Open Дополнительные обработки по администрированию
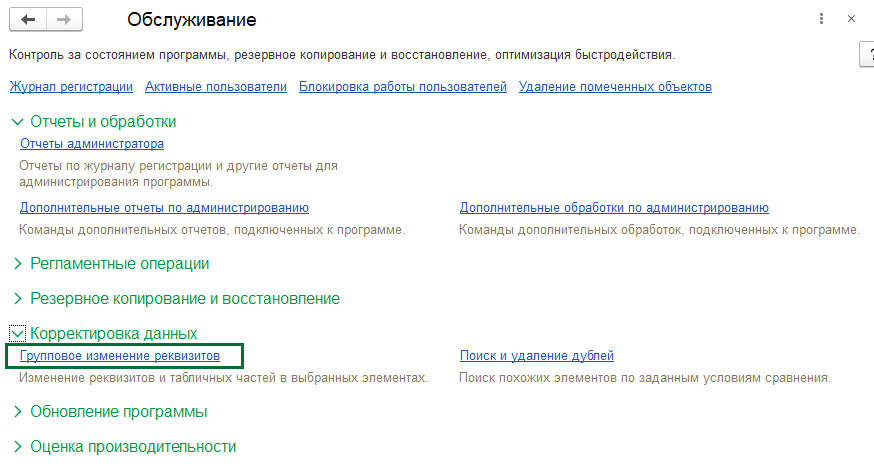The image size is (874, 468). click(x=614, y=208)
